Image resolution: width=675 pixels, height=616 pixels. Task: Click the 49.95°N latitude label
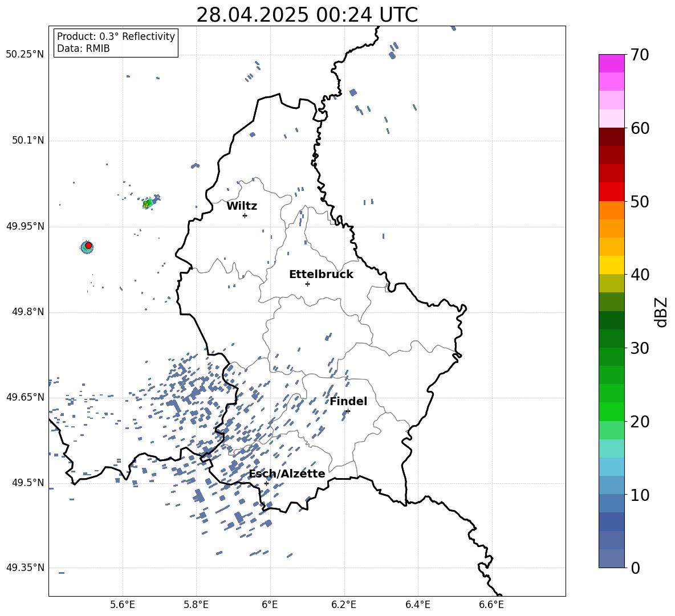(25, 226)
